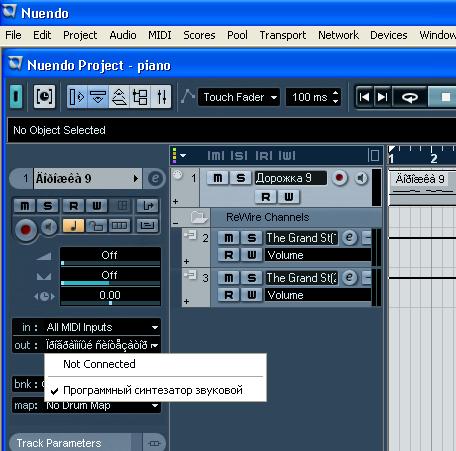Toggle the Cycle loop button
The image size is (456, 451).
[410, 97]
